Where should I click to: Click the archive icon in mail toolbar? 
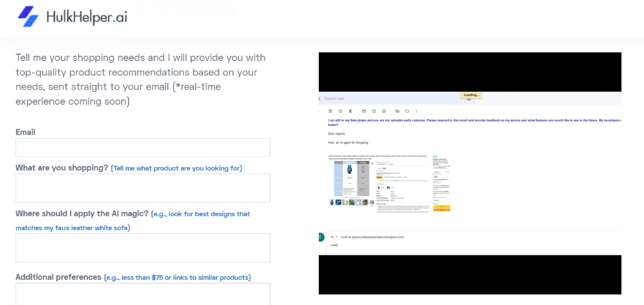click(330, 111)
